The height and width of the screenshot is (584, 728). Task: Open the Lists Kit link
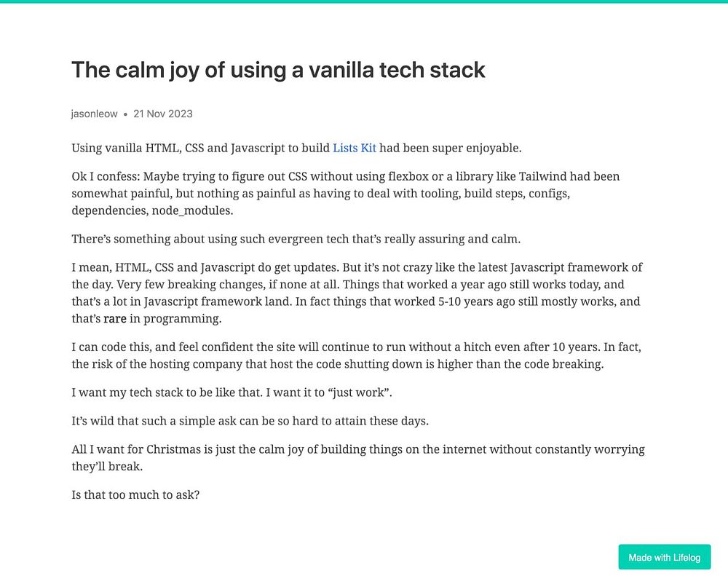tap(354, 148)
